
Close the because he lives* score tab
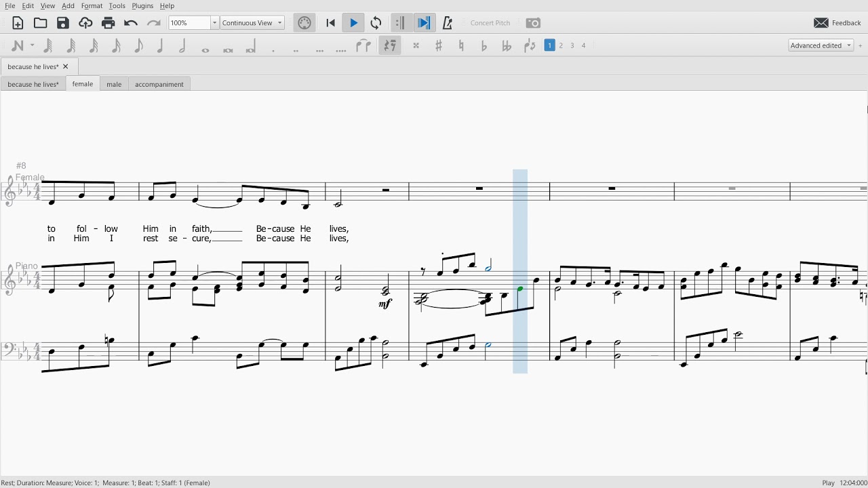(66, 66)
